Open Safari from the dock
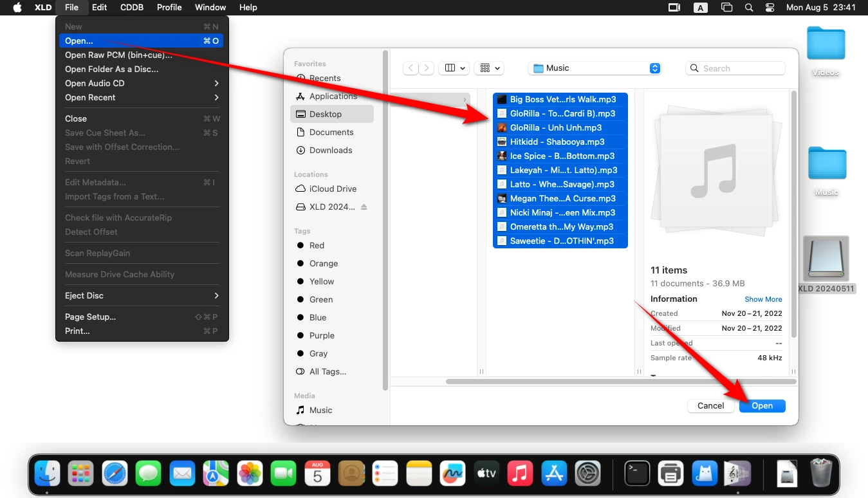This screenshot has height=498, width=868. pyautogui.click(x=115, y=474)
